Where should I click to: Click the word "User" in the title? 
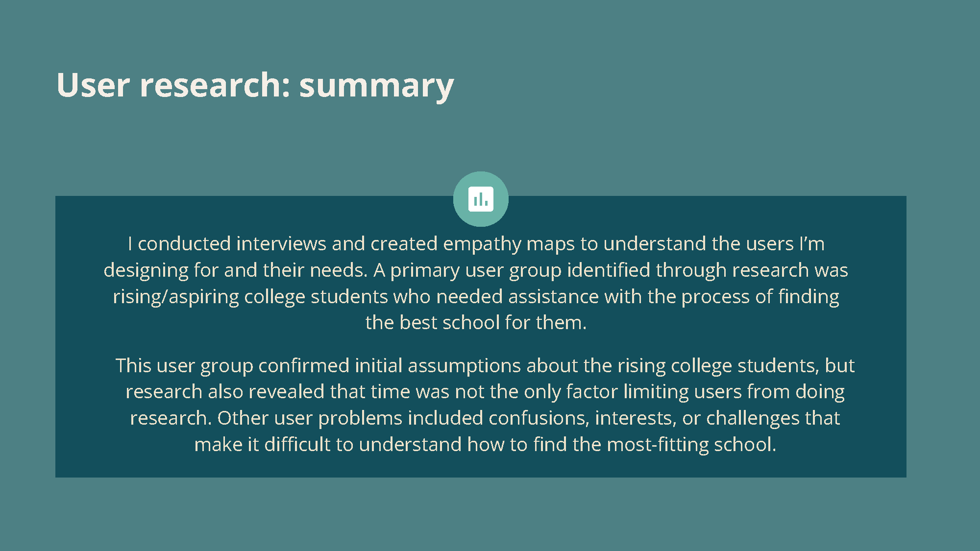[x=93, y=85]
